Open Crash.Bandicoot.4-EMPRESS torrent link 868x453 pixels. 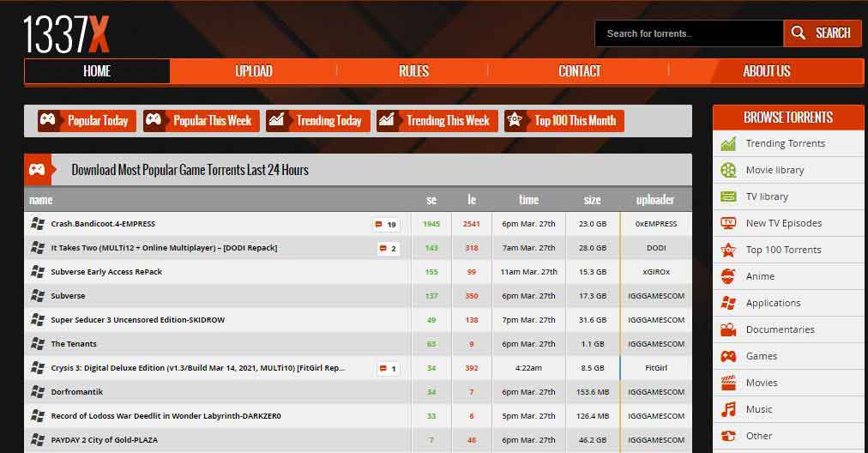point(103,224)
